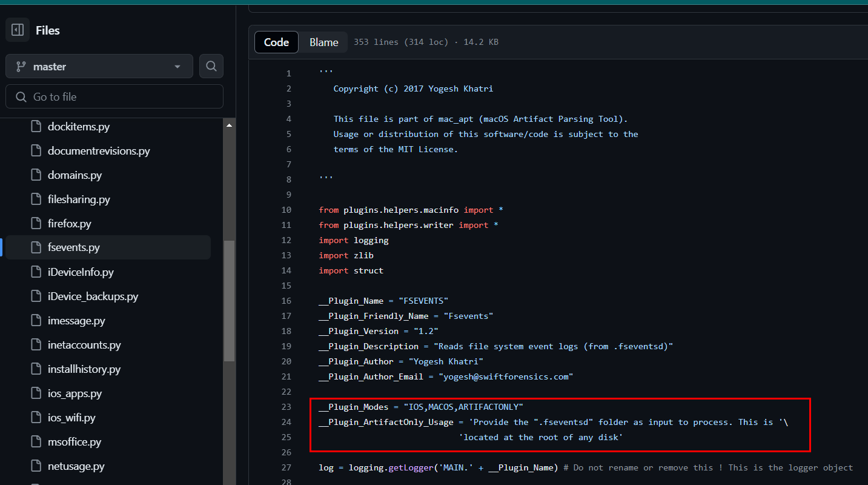Select the Code view tab

(276, 42)
